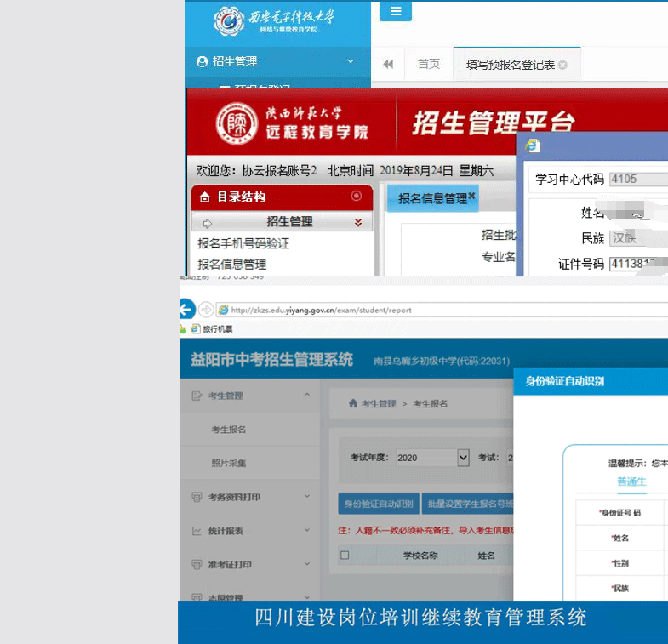Tick the select-all checkbox in table header
This screenshot has height=644, width=668.
[x=345, y=555]
